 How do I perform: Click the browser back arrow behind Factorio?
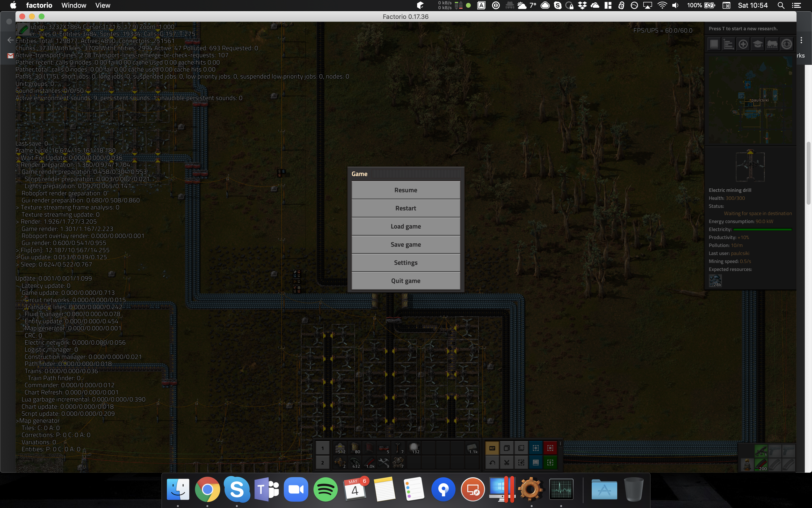pos(10,40)
